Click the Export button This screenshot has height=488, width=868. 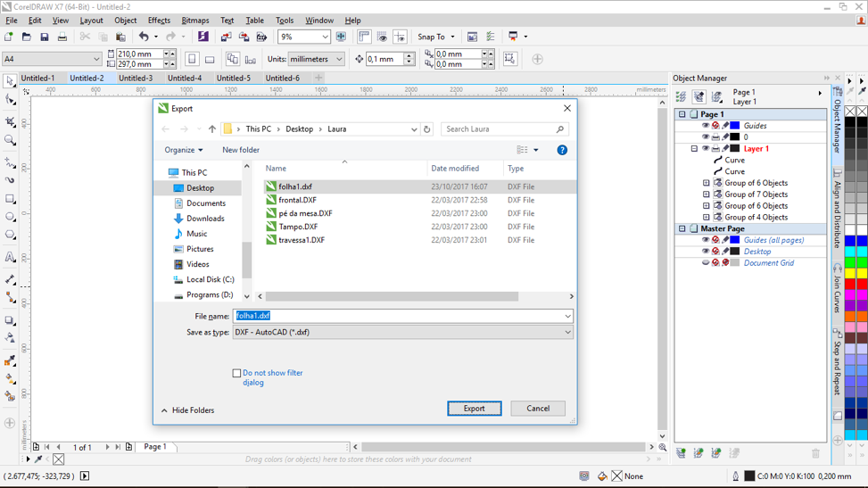point(475,409)
